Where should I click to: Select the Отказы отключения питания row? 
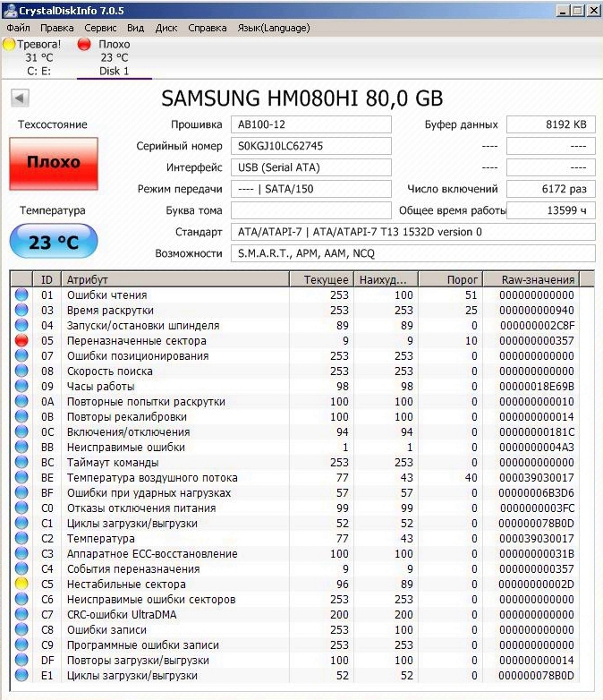[294, 508]
